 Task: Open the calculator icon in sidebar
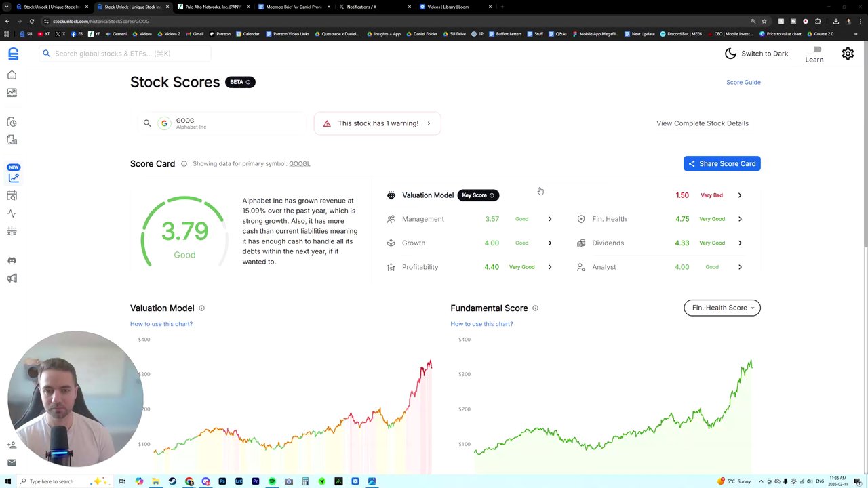tap(12, 231)
